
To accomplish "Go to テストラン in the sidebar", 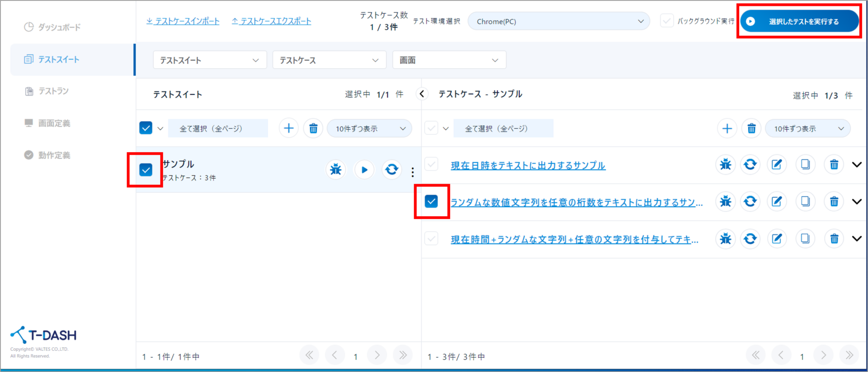I will [53, 91].
